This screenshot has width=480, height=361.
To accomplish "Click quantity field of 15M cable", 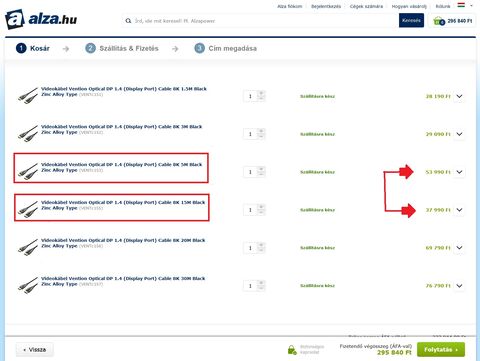I will point(250,210).
